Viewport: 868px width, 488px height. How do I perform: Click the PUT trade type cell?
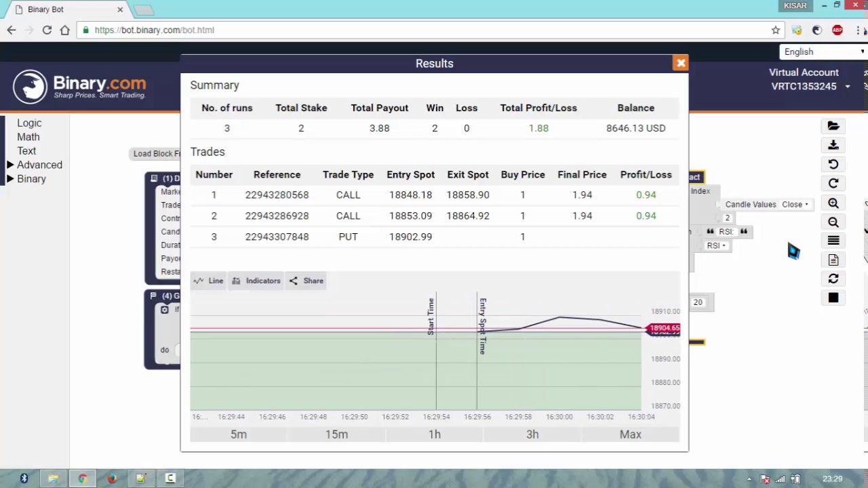click(x=348, y=237)
